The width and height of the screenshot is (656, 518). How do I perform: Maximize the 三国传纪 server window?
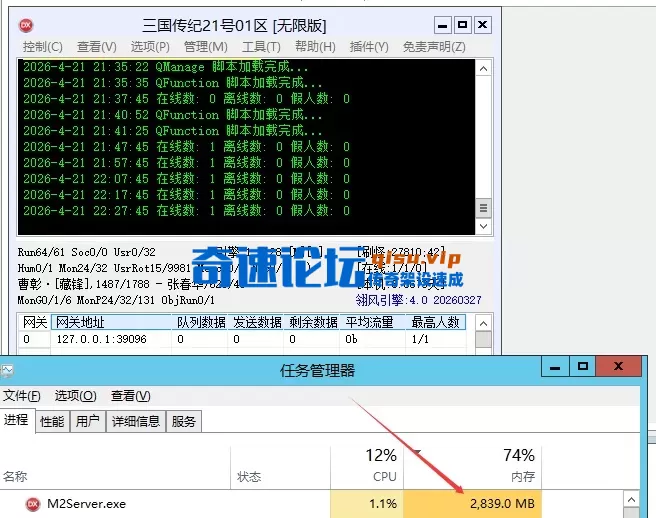[462, 25]
